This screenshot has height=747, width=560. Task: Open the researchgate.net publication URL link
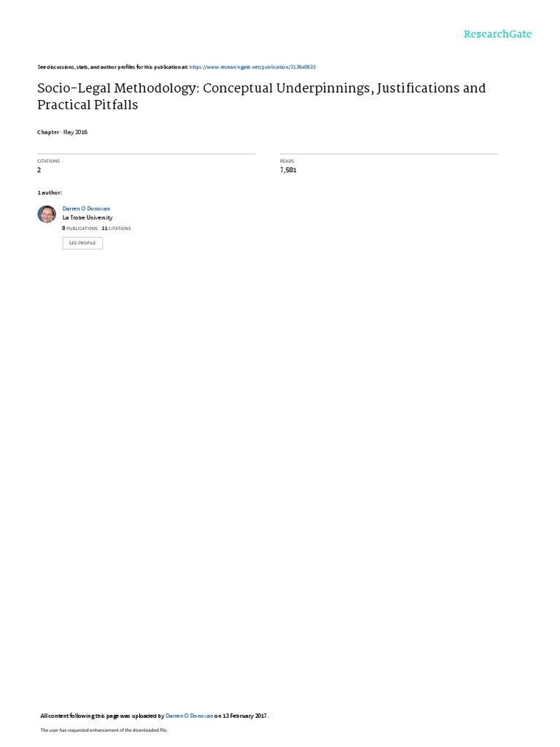[x=252, y=67]
